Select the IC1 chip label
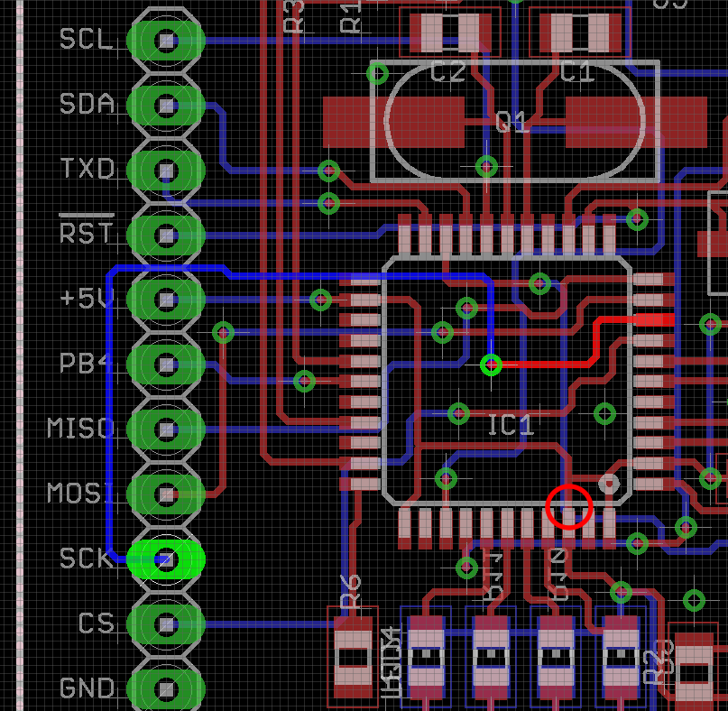Image resolution: width=728 pixels, height=711 pixels. [511, 425]
